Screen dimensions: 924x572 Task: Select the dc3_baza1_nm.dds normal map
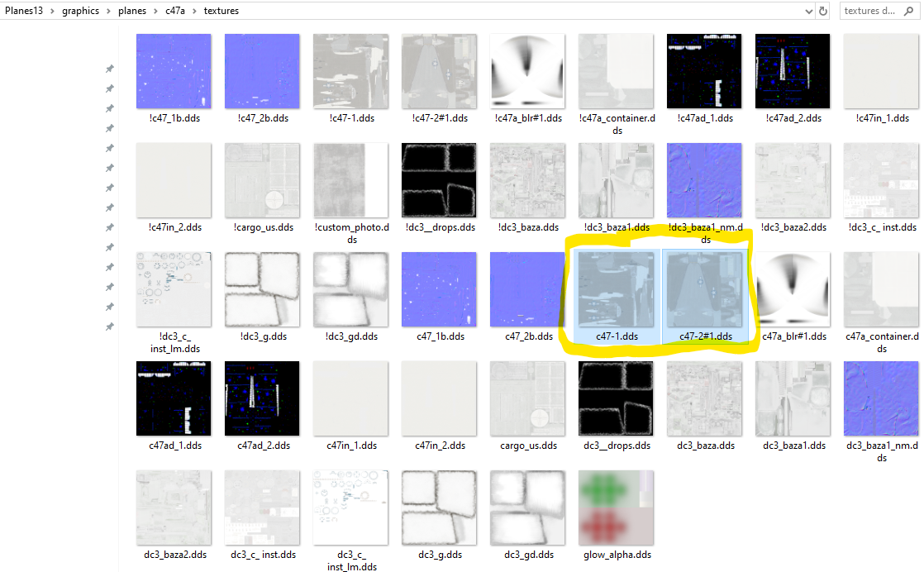pos(880,398)
